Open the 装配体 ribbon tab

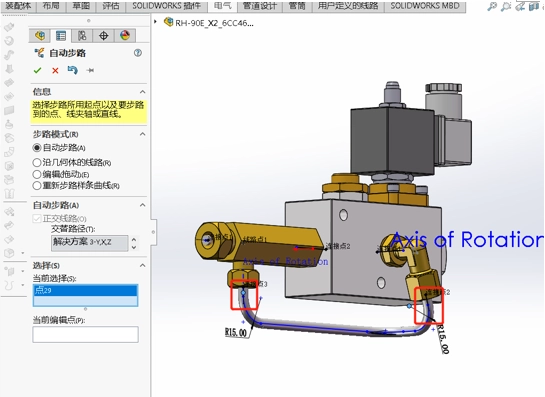pyautogui.click(x=18, y=6)
